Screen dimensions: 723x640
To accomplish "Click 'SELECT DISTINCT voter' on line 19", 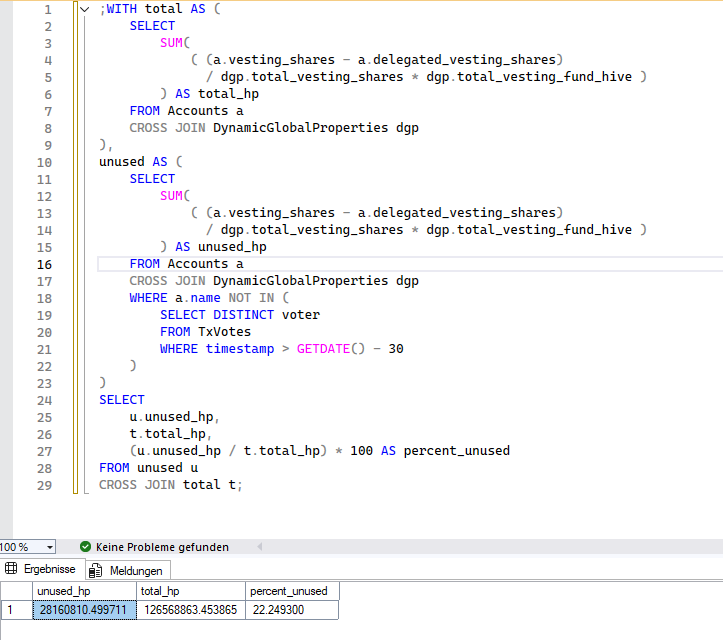I will tap(240, 315).
